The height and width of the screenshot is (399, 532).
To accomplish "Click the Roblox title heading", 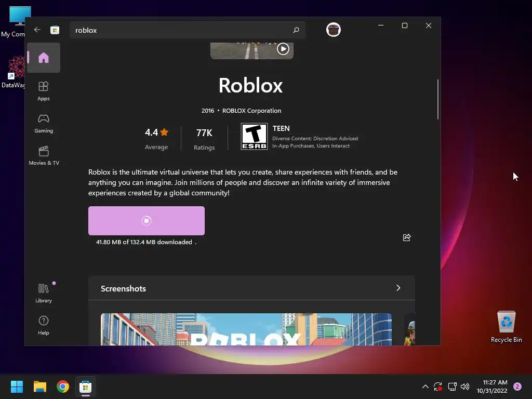I will 250,85.
